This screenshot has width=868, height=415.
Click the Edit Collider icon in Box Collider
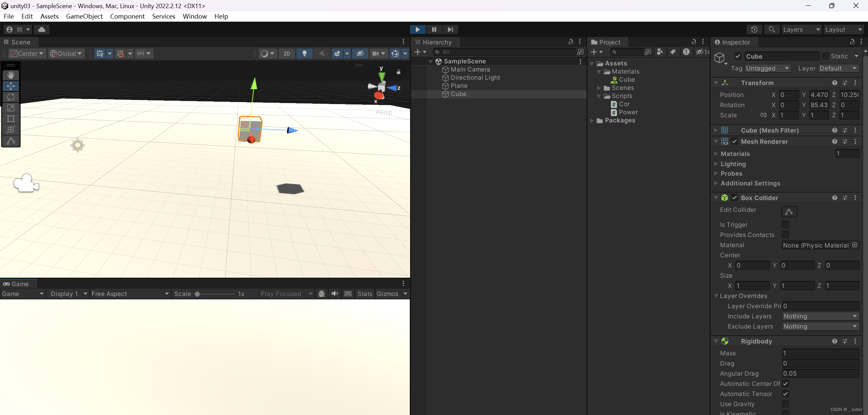tap(789, 212)
